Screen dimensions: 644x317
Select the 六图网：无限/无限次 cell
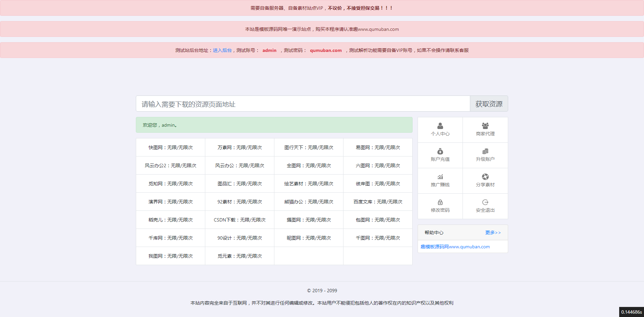pyautogui.click(x=378, y=166)
